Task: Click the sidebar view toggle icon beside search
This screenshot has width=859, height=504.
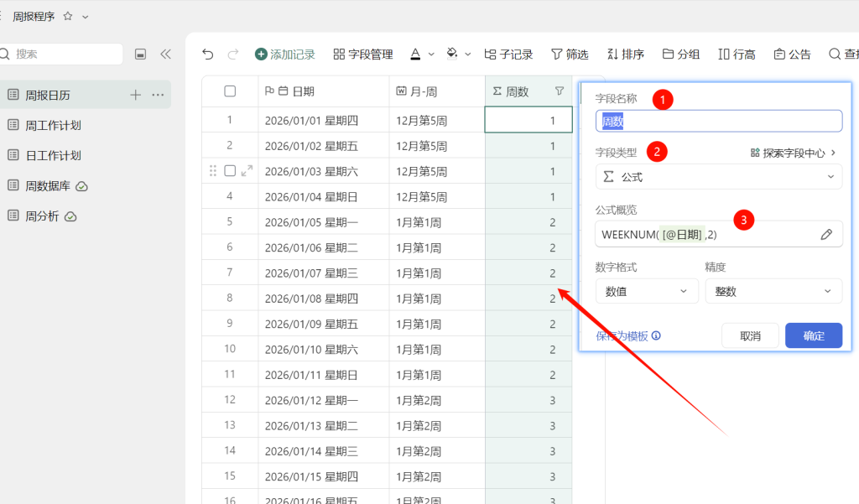Action: tap(140, 54)
